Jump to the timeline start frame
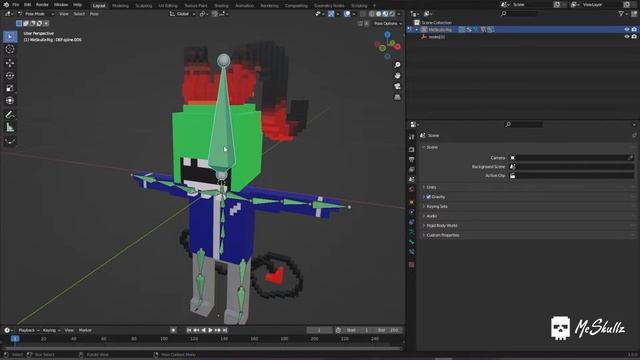The width and height of the screenshot is (640, 360). coord(189,330)
